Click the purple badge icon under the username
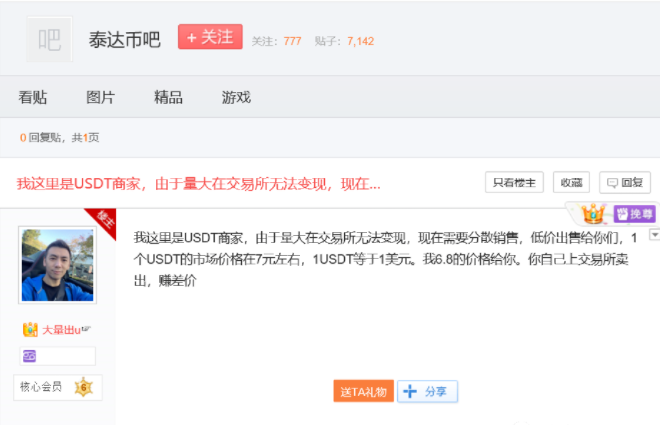The width and height of the screenshot is (660, 425). 29,356
